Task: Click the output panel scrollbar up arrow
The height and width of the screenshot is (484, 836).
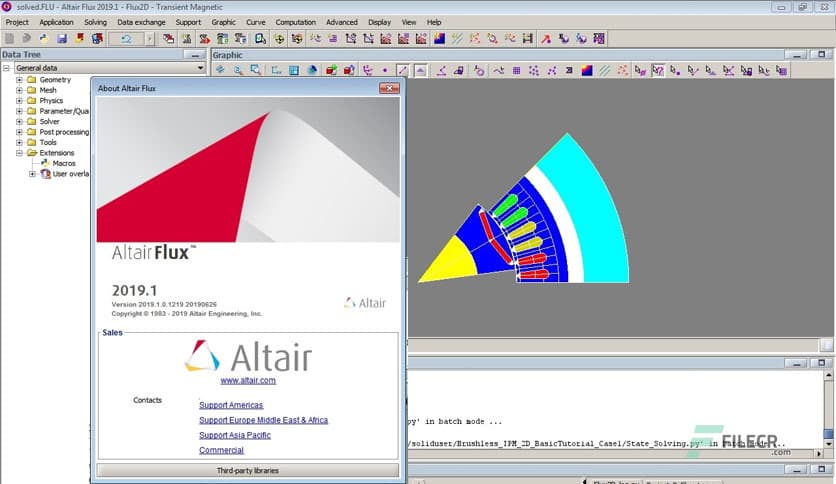Action: 828,375
